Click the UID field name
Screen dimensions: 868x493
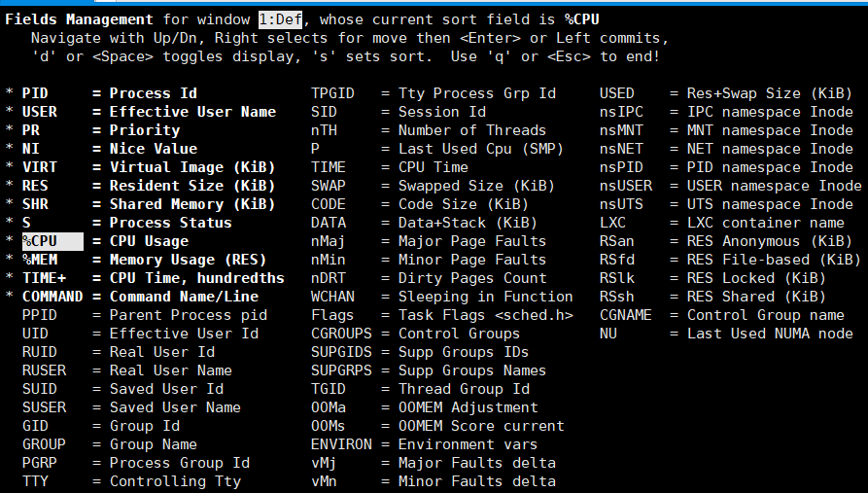tap(35, 334)
